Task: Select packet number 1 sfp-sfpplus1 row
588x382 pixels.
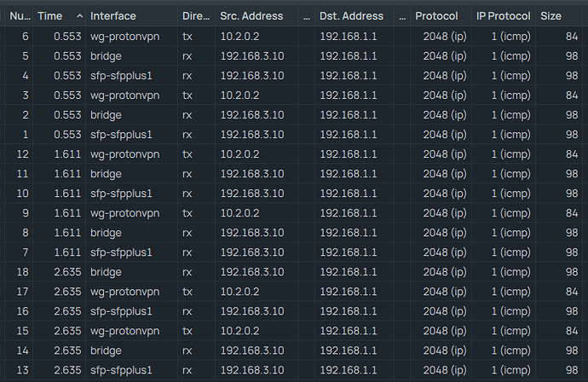Action: 294,135
